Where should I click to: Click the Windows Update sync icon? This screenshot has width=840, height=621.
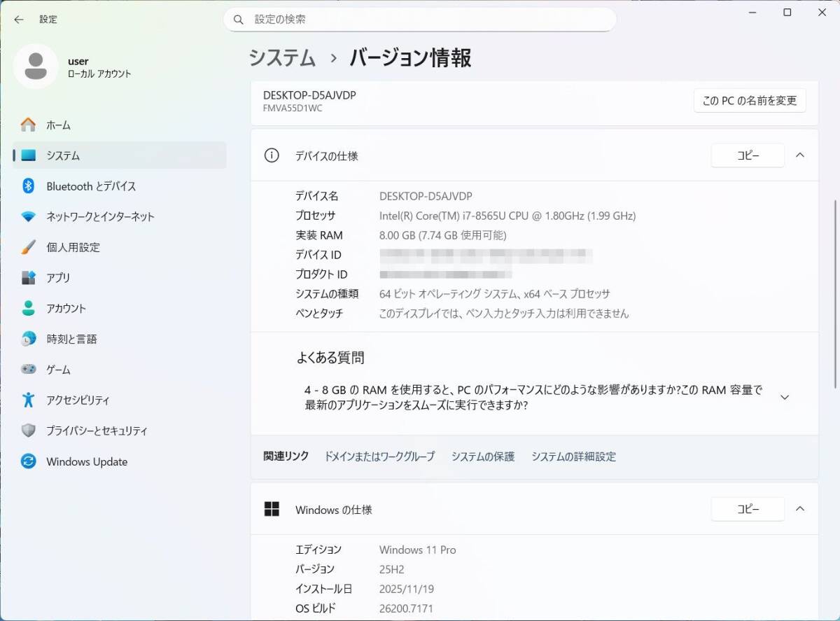click(x=28, y=461)
